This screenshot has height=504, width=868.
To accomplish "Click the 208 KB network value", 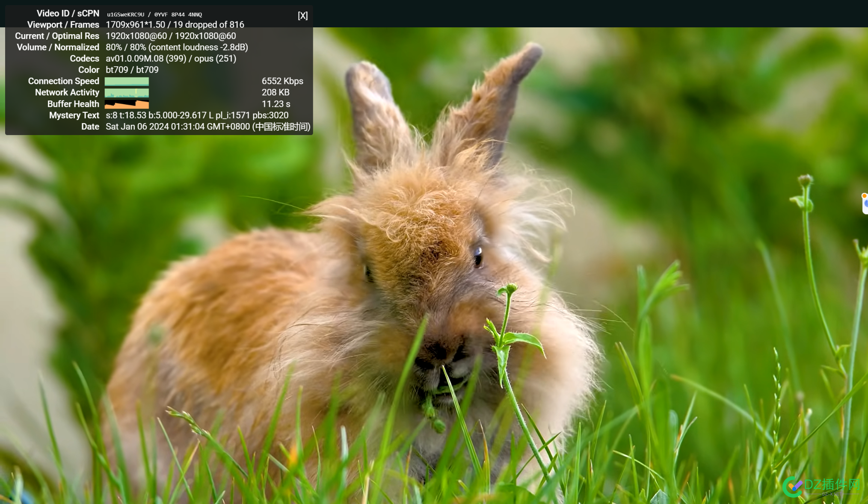I will click(276, 92).
